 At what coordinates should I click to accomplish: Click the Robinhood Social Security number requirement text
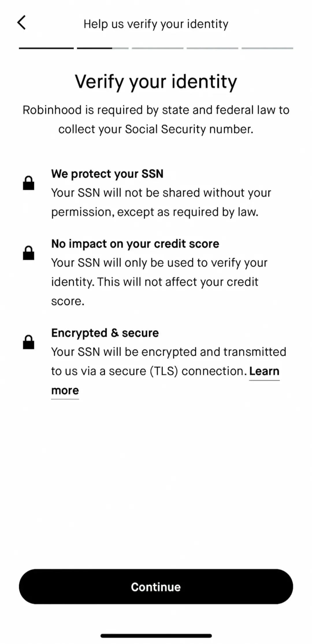pos(156,120)
